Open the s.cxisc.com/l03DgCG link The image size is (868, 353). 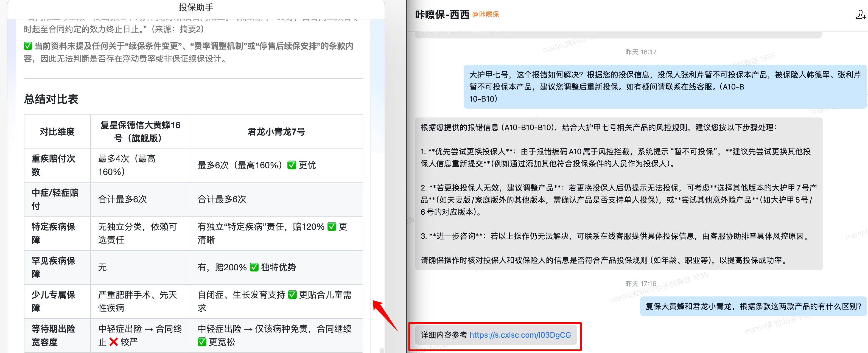(520, 335)
